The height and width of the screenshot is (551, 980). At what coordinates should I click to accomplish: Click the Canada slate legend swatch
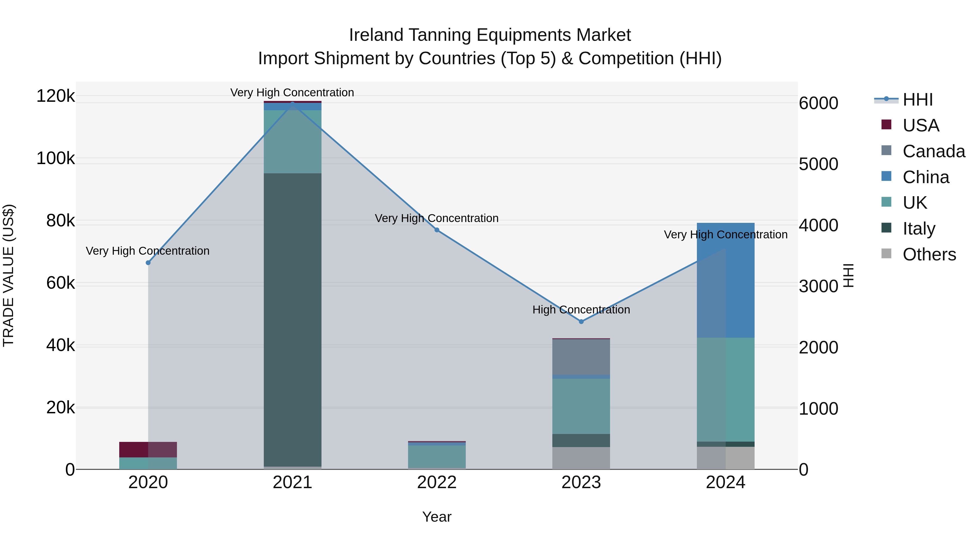886,150
